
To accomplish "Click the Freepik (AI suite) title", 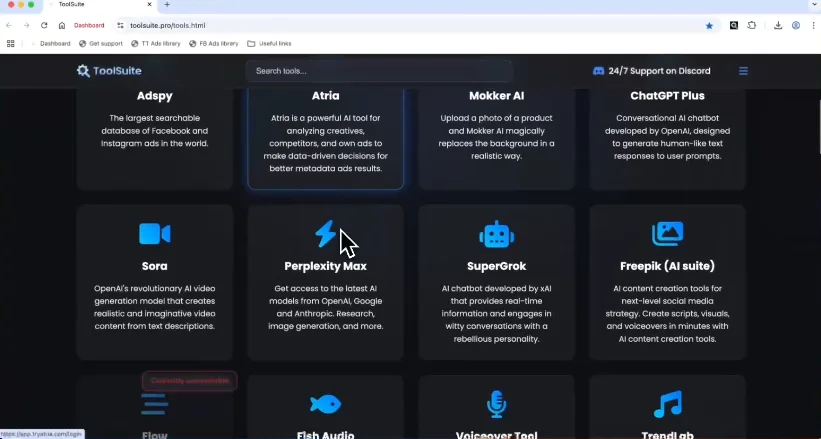I will pyautogui.click(x=667, y=266).
